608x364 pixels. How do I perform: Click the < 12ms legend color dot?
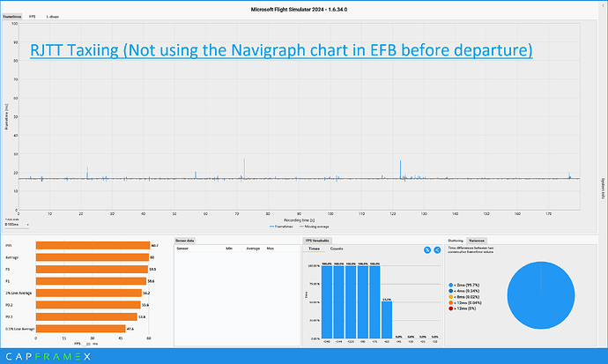coord(450,303)
